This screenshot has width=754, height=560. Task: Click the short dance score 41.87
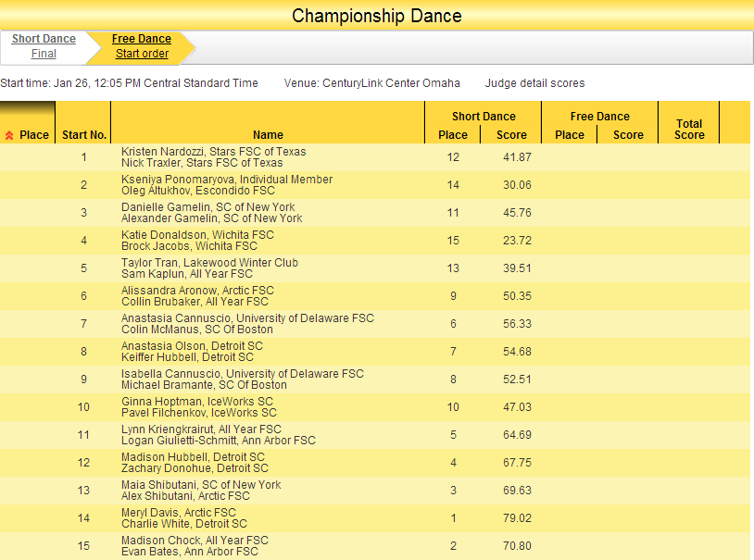click(517, 157)
